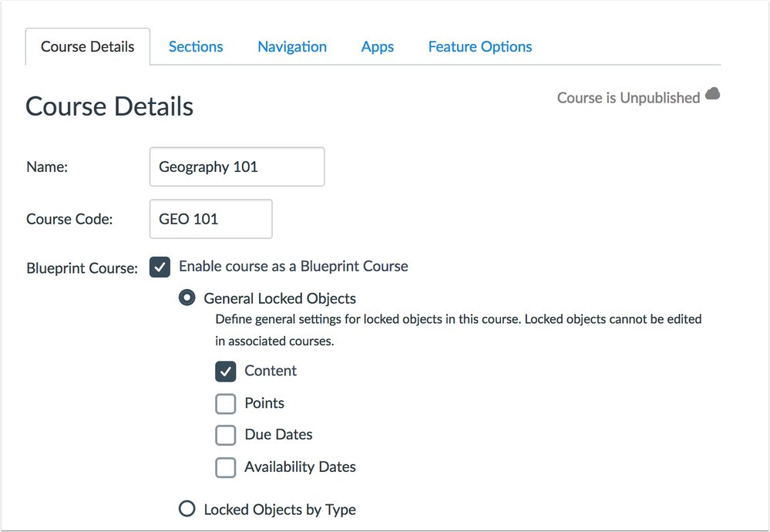Open the Apps tab
This screenshot has height=532, width=770.
coord(377,47)
